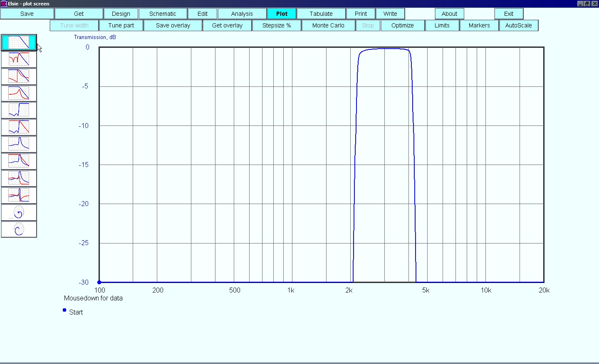Pick sixth thumbnail with red slope and blue ripple
Screen dimensions: 599x364
[x=19, y=128]
